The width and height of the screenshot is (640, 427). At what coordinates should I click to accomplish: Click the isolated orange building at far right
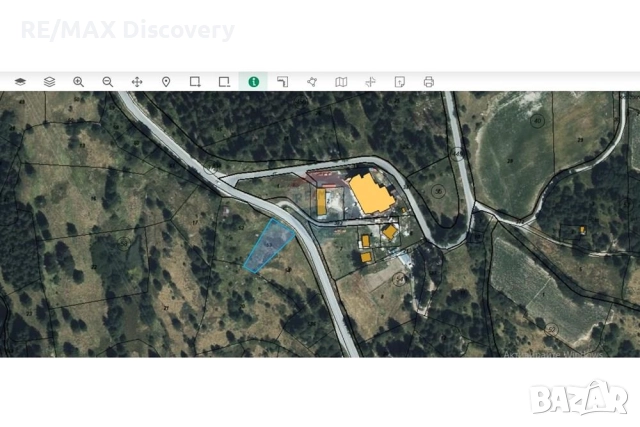click(x=582, y=230)
